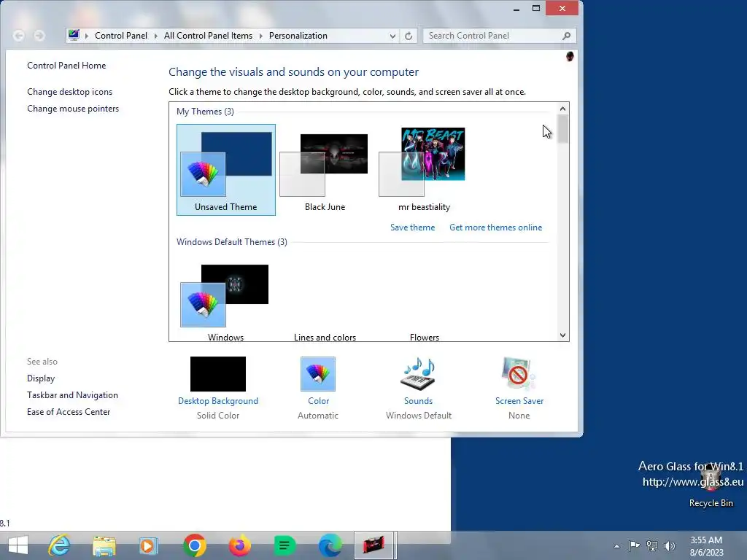Viewport: 747px width, 560px height.
Task: Open the Sounds keyboard and notes icon
Action: click(418, 374)
